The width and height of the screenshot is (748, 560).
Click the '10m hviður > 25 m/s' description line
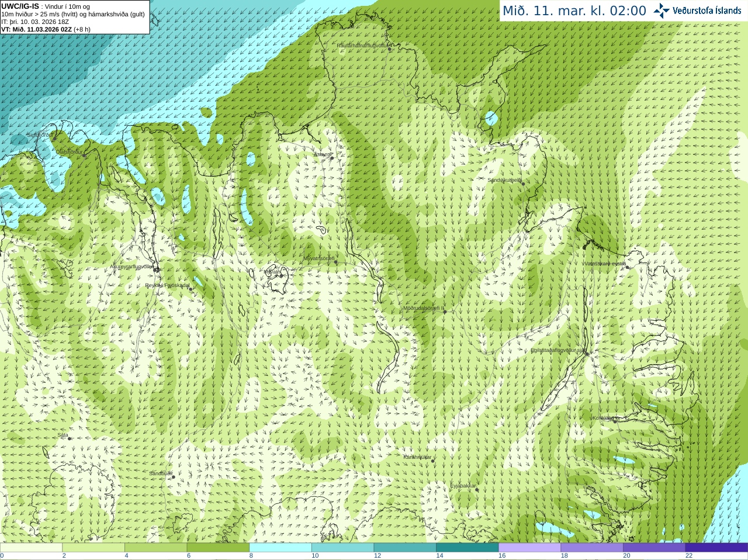pyautogui.click(x=73, y=15)
